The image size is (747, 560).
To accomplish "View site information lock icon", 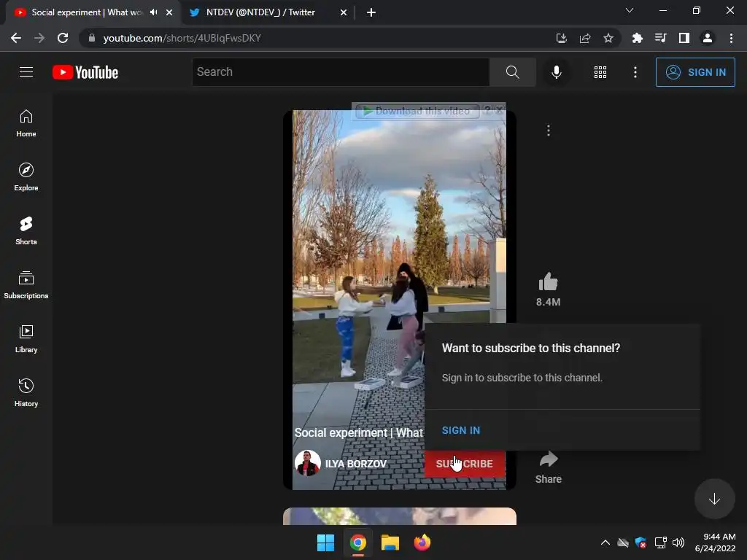I will tap(92, 38).
